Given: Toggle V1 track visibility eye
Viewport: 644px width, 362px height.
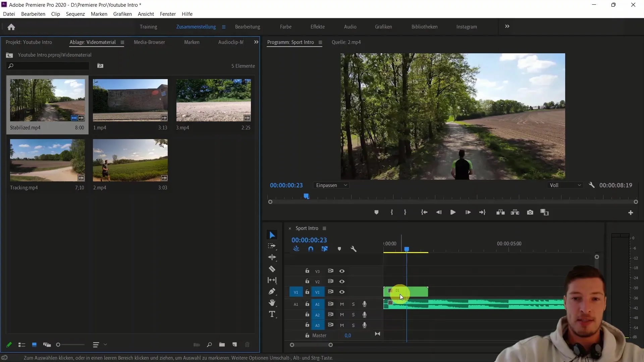Looking at the screenshot, I should point(342,292).
